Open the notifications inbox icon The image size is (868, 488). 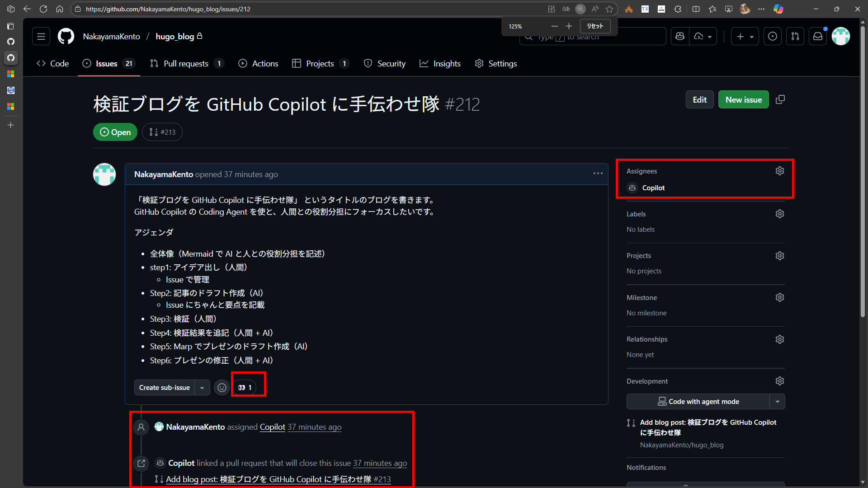tap(818, 37)
